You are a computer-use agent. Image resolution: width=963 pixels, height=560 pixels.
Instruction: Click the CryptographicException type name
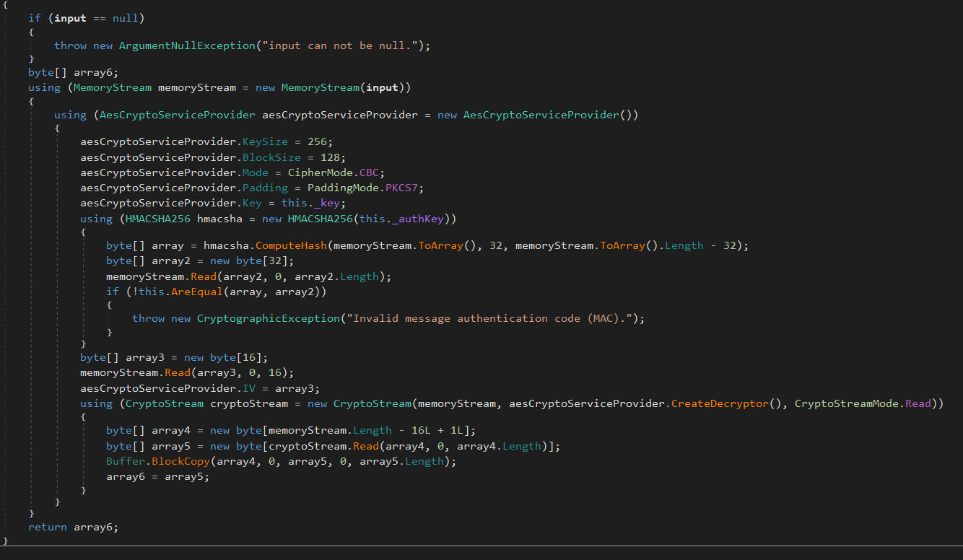pyautogui.click(x=268, y=318)
